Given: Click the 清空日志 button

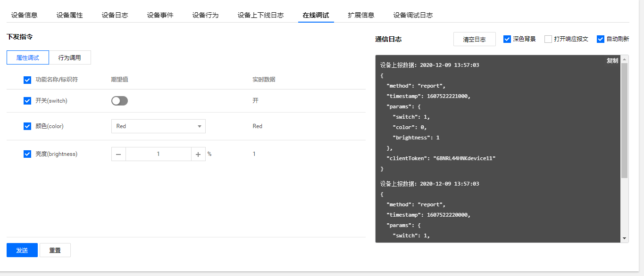Looking at the screenshot, I should click(x=475, y=39).
